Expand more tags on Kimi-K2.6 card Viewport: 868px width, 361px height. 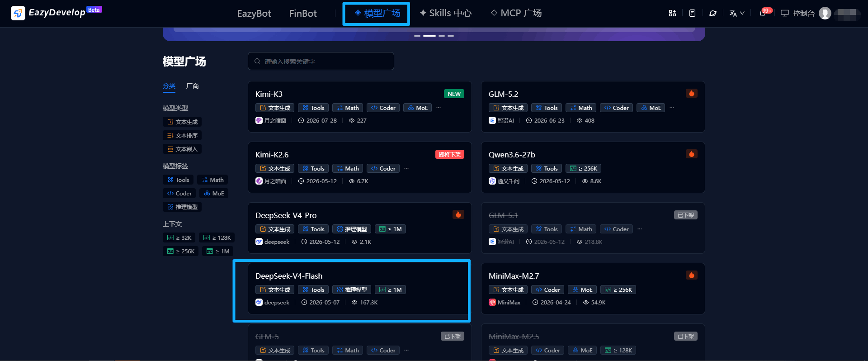point(406,168)
